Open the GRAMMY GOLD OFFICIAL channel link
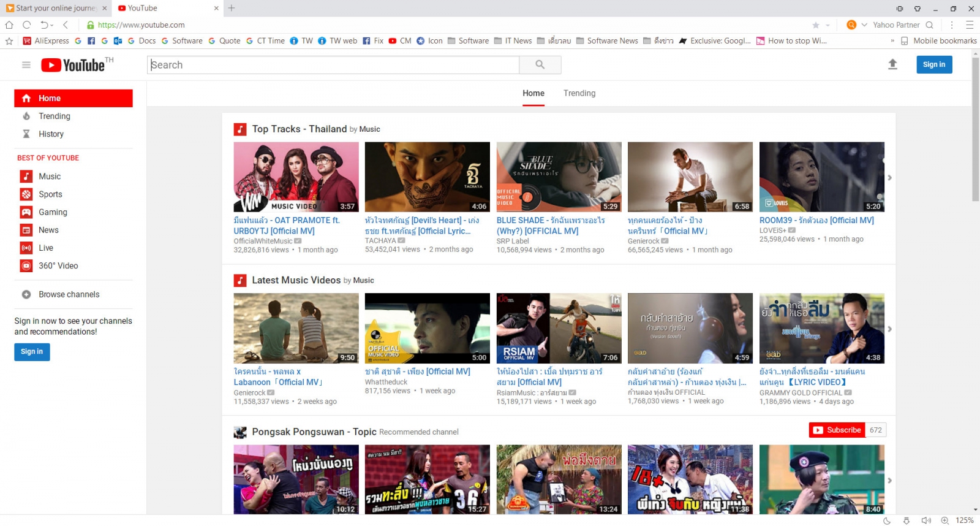Screen dimensions: 980x526 pos(801,393)
